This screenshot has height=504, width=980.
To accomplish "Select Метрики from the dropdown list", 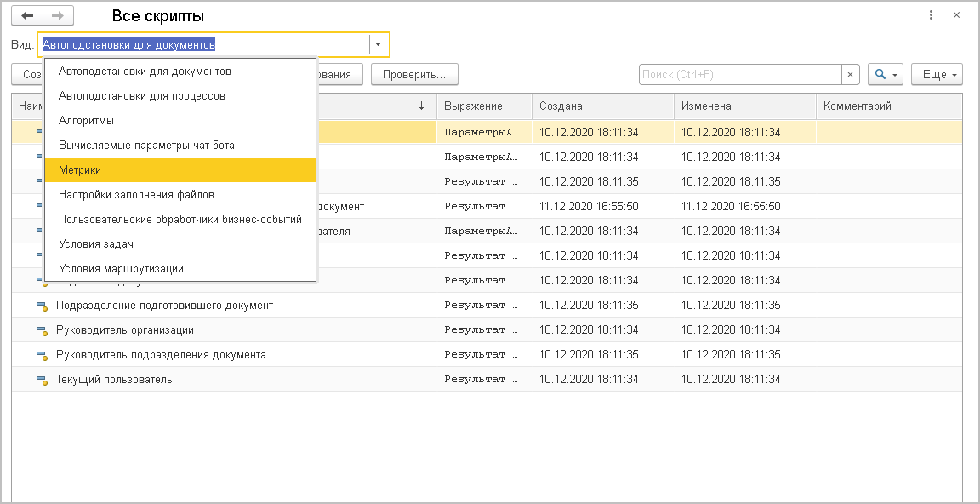I will (80, 170).
